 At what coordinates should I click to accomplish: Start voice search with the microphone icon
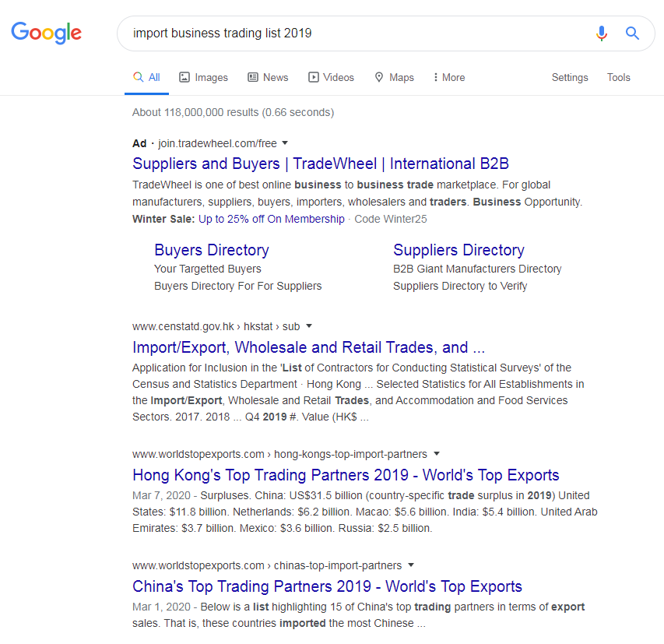(601, 33)
